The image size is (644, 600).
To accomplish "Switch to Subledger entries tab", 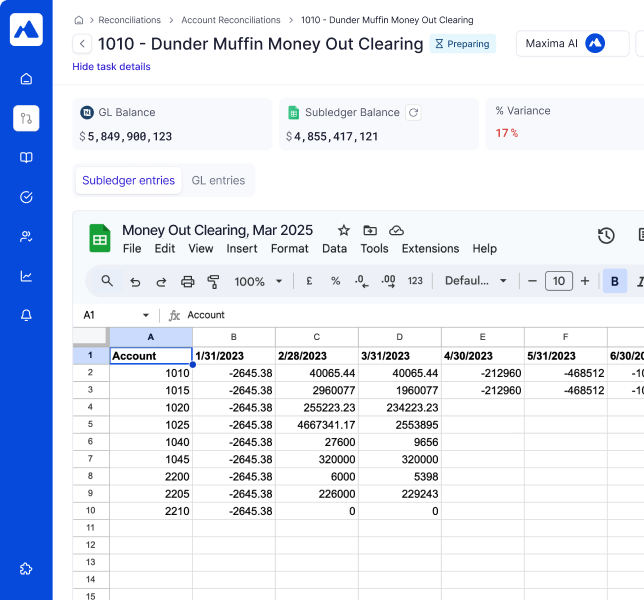I will 129,180.
